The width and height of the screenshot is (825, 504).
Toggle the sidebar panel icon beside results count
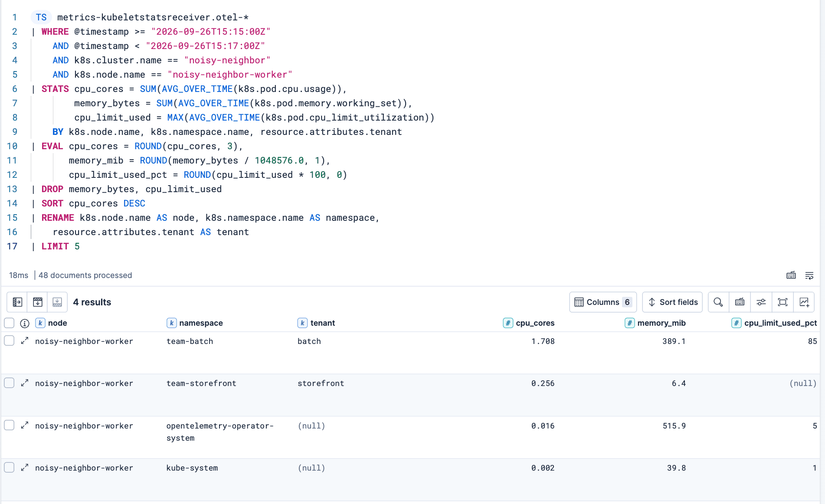click(x=17, y=302)
